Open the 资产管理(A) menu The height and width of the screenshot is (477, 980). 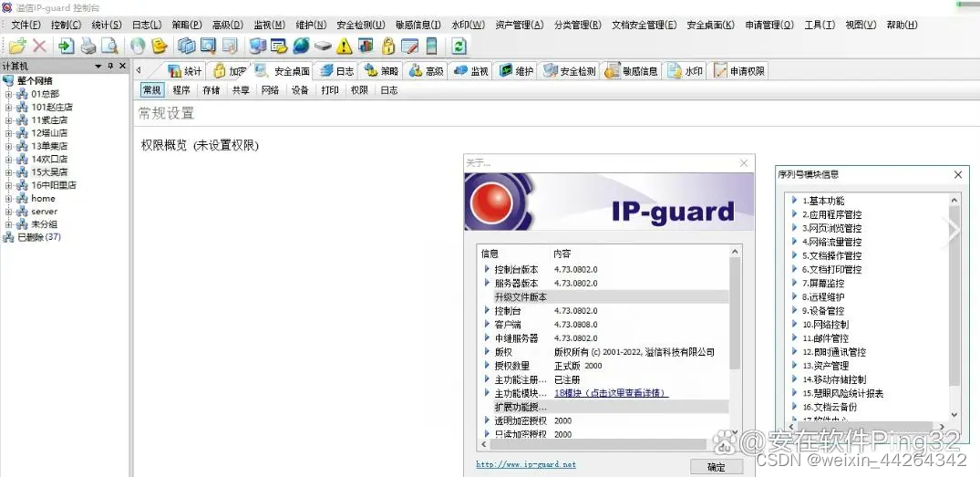pyautogui.click(x=520, y=25)
